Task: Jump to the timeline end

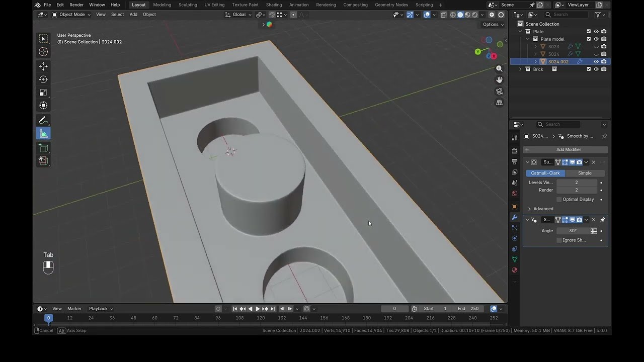Action: pos(273,309)
